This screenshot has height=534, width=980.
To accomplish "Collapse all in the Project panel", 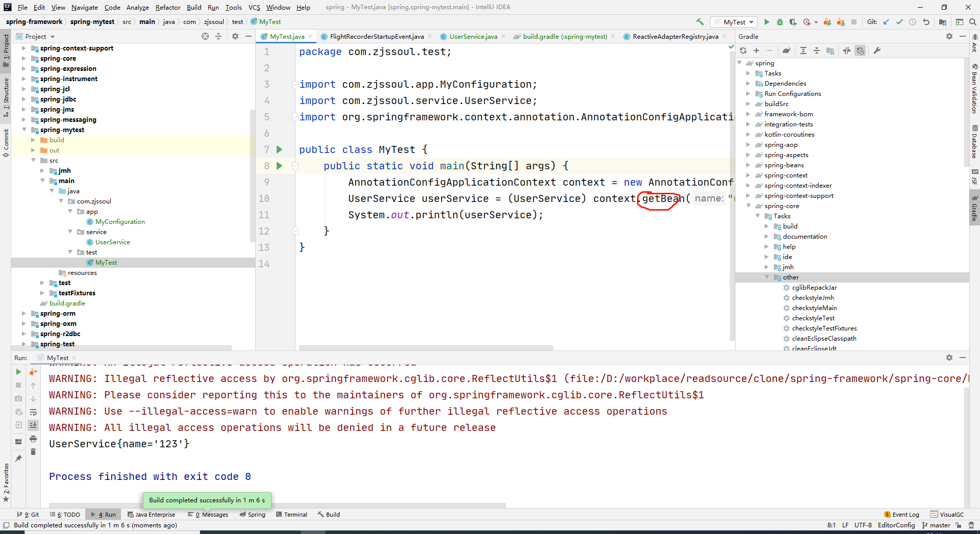I will click(218, 36).
